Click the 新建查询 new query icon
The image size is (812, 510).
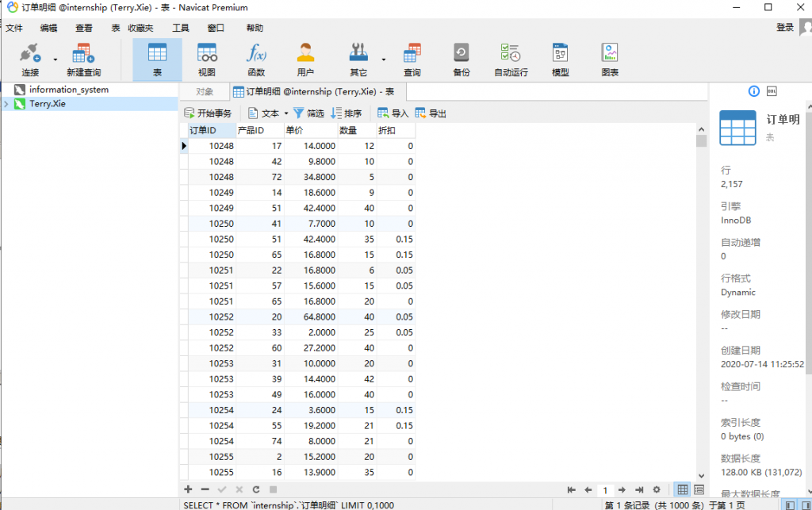83,60
